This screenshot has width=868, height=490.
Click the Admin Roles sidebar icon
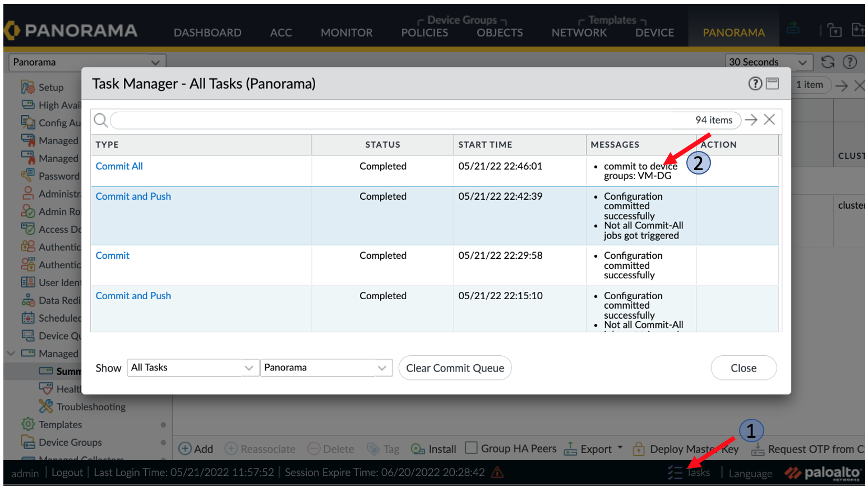coord(28,212)
